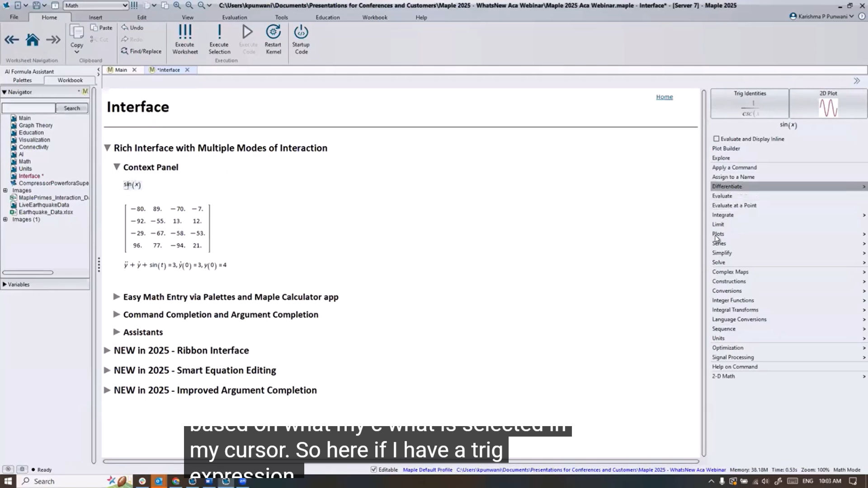The height and width of the screenshot is (488, 868).
Task: Click the Find/Replace tool
Action: (x=141, y=52)
